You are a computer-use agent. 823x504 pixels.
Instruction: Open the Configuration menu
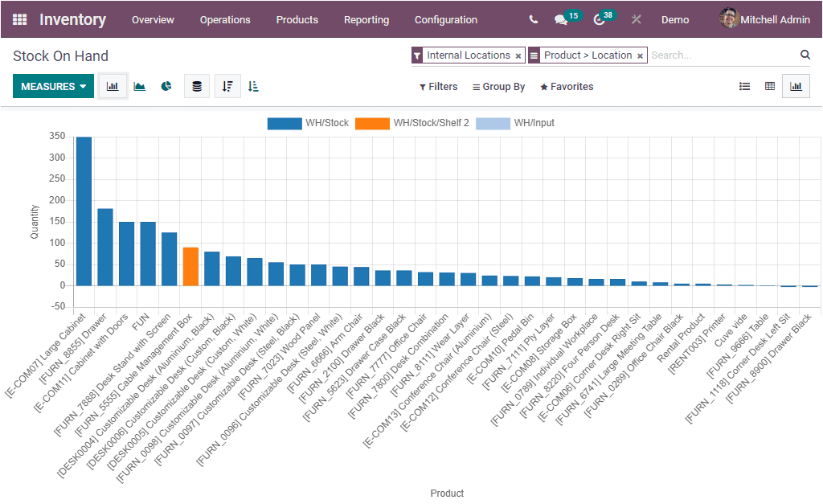pos(445,19)
